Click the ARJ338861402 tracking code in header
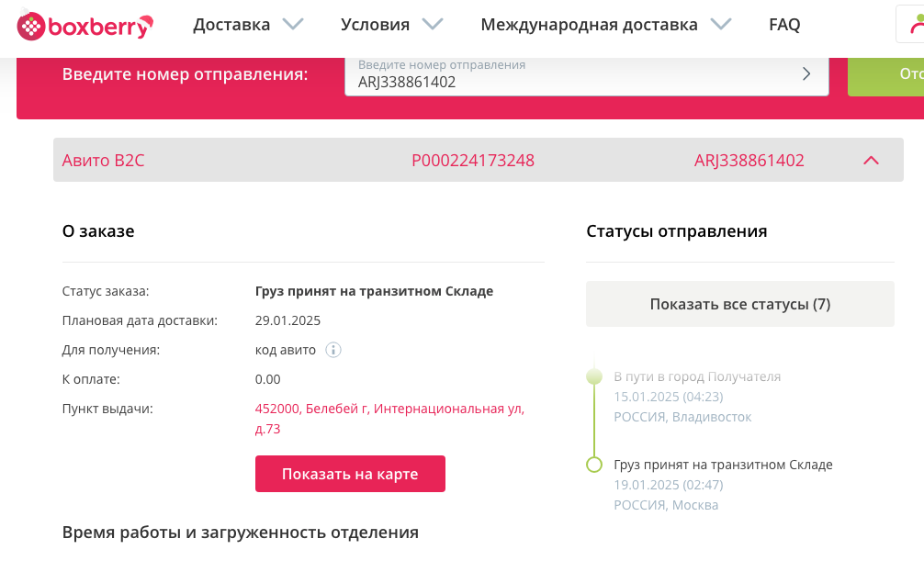Viewport: 924px width, 561px height. [x=749, y=161]
